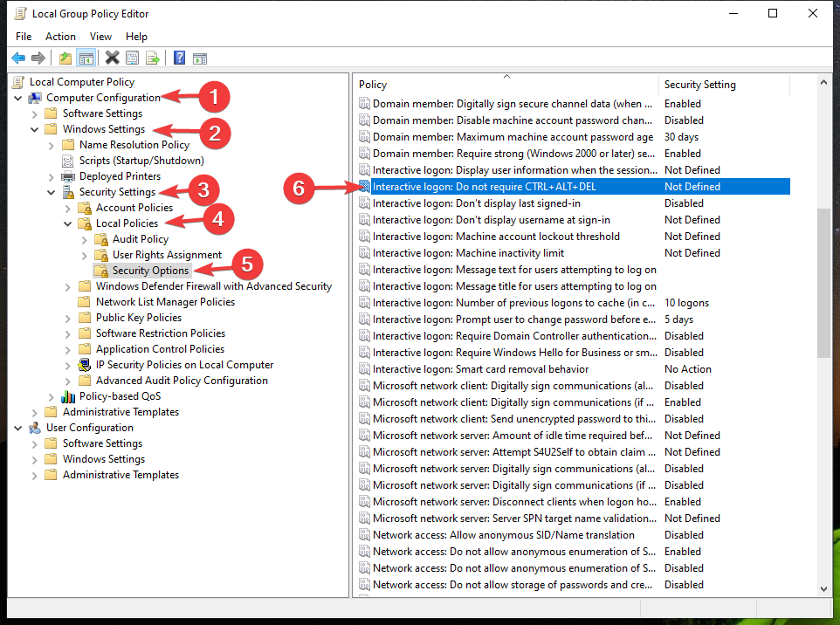
Task: Toggle Show/Hide Action Pane toolbar icon
Action: [200, 58]
